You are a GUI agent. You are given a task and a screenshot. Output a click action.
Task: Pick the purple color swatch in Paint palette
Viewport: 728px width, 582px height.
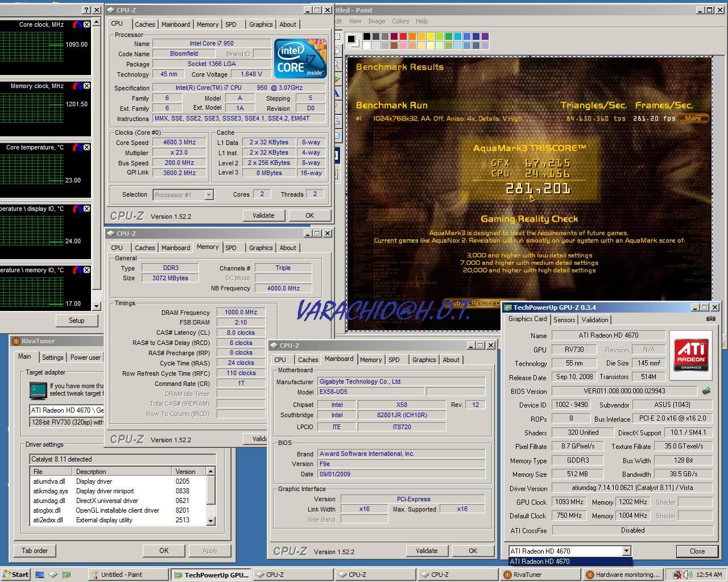(x=485, y=36)
